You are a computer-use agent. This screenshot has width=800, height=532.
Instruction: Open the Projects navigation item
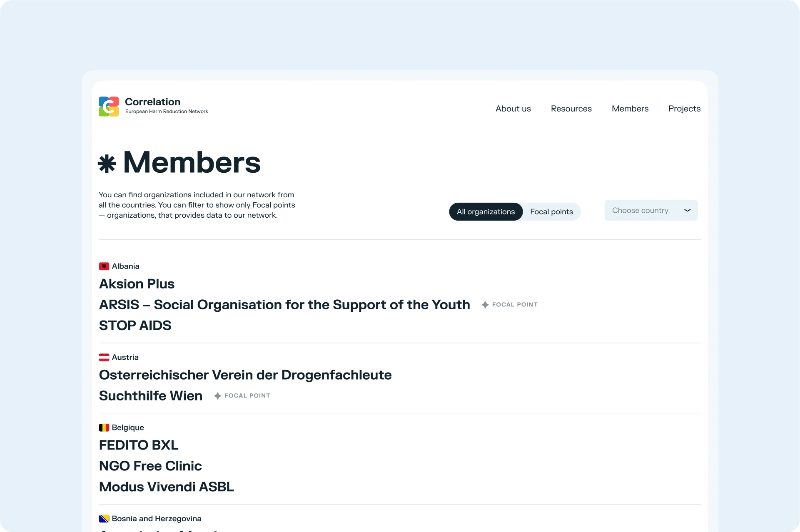tap(684, 109)
